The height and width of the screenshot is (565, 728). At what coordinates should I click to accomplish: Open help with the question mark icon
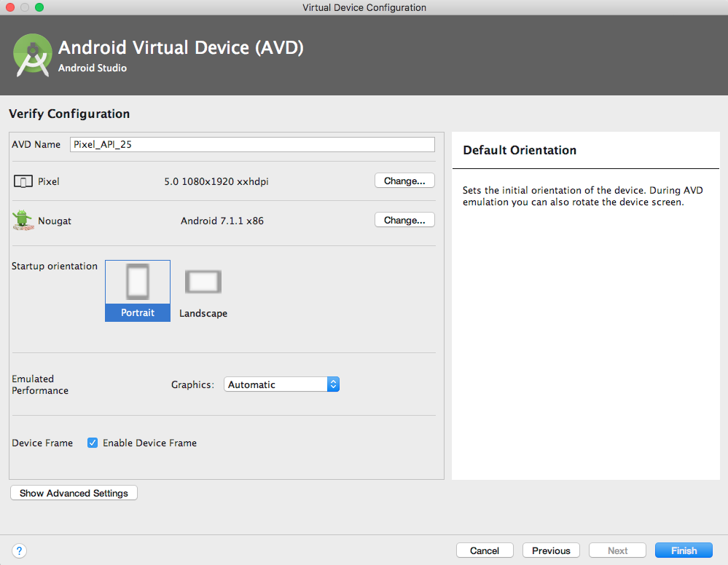pos(19,550)
